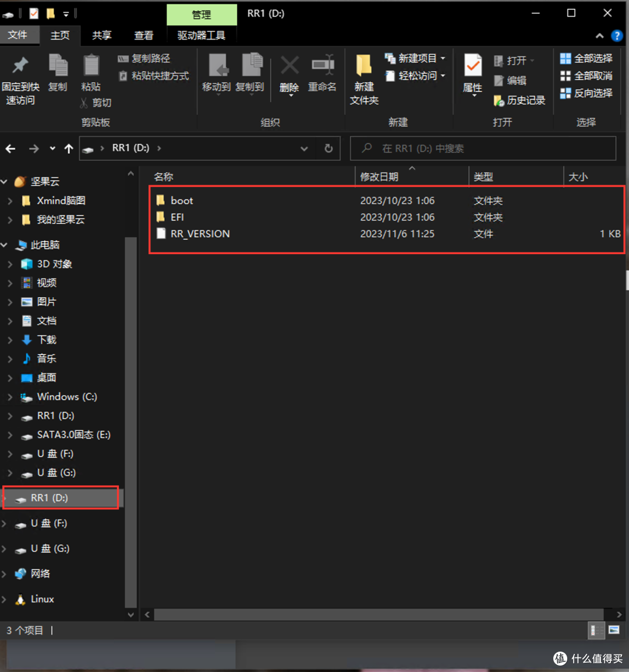The height and width of the screenshot is (672, 629).
Task: Click Select all in the ribbon
Action: point(586,58)
